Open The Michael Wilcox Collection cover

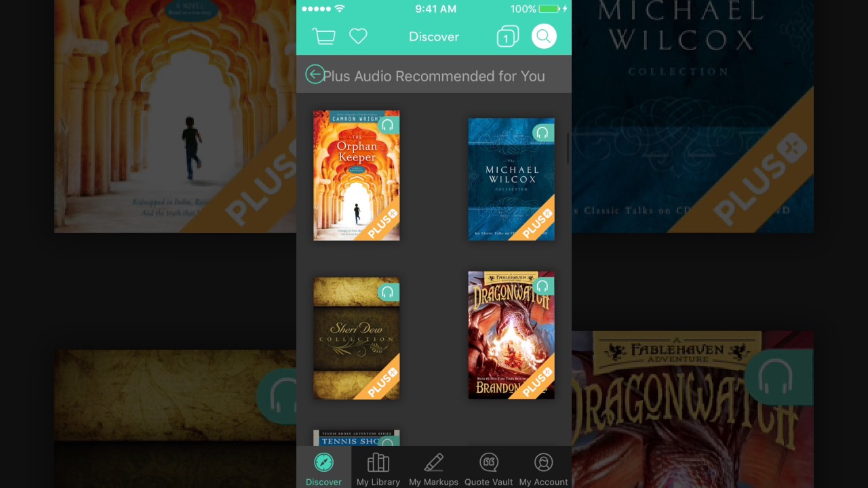(511, 180)
